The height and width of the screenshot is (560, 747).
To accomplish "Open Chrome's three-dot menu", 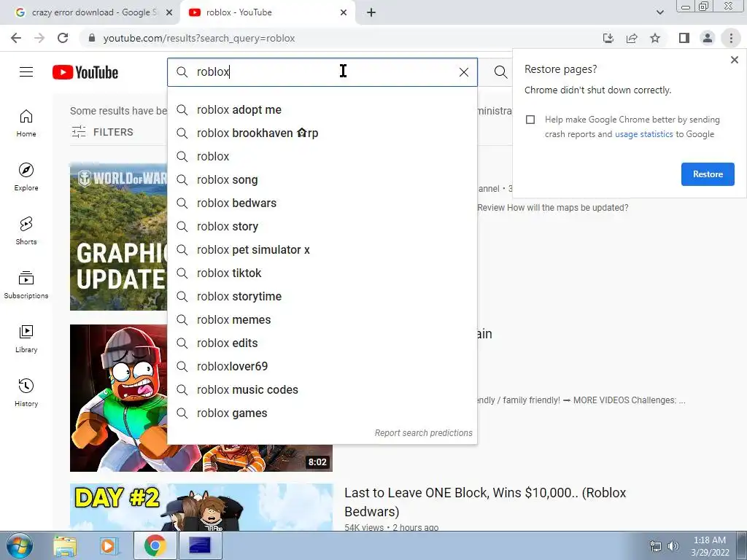I will 731,38.
